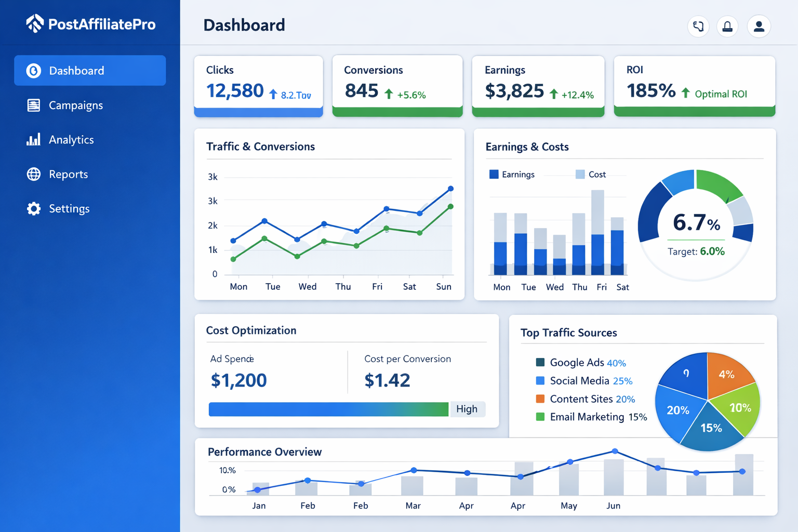The width and height of the screenshot is (798, 532).
Task: Open Settings via the gear icon
Action: [x=33, y=208]
